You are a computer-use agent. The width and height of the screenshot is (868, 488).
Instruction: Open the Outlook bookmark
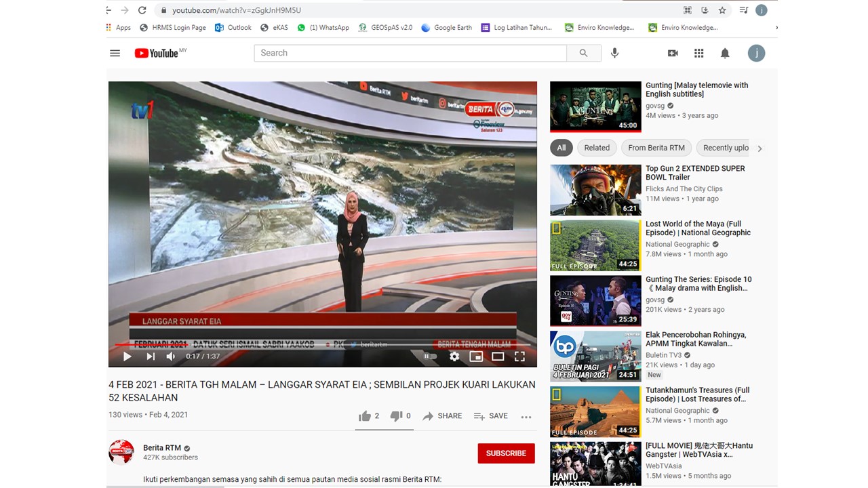[233, 28]
